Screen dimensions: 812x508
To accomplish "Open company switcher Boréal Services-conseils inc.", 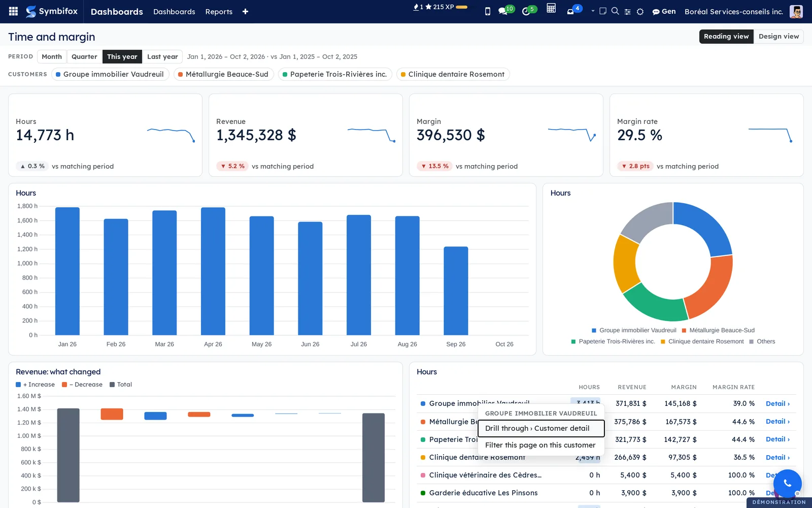I will (734, 11).
